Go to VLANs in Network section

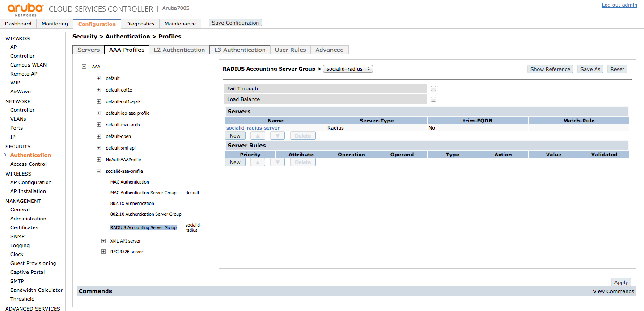click(18, 119)
